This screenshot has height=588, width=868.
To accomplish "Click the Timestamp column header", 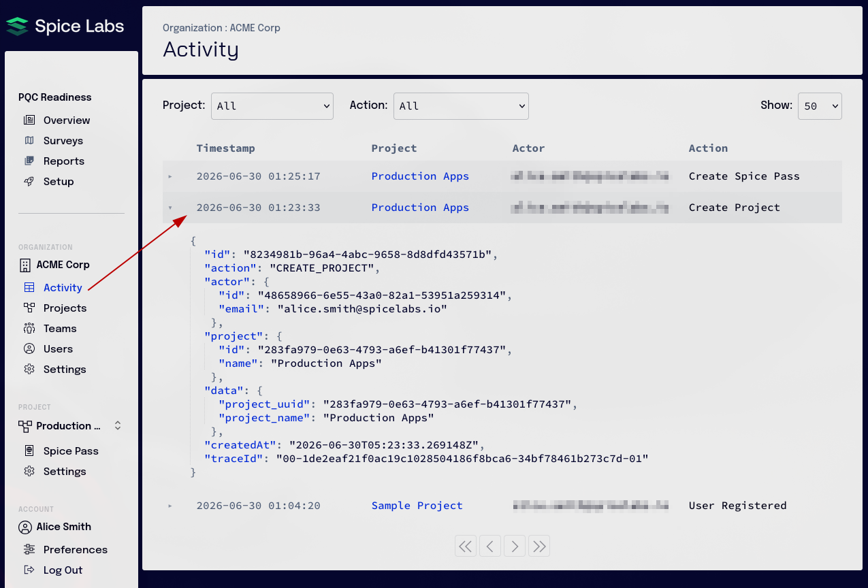I will pyautogui.click(x=225, y=148).
